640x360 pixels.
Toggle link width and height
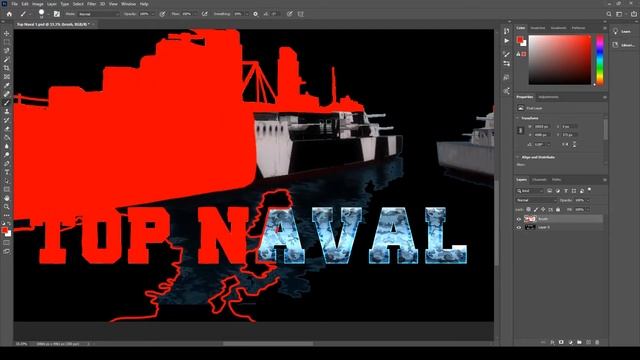tap(520, 130)
